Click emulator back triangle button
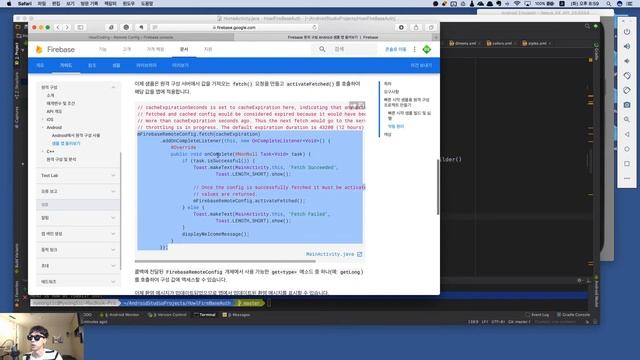Image resolution: width=640 pixels, height=360 pixels. [x=627, y=134]
